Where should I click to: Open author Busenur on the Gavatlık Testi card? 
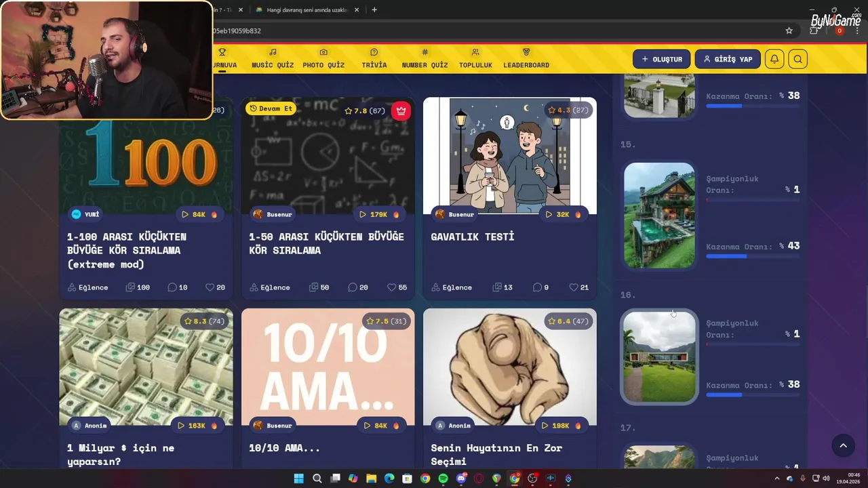454,214
